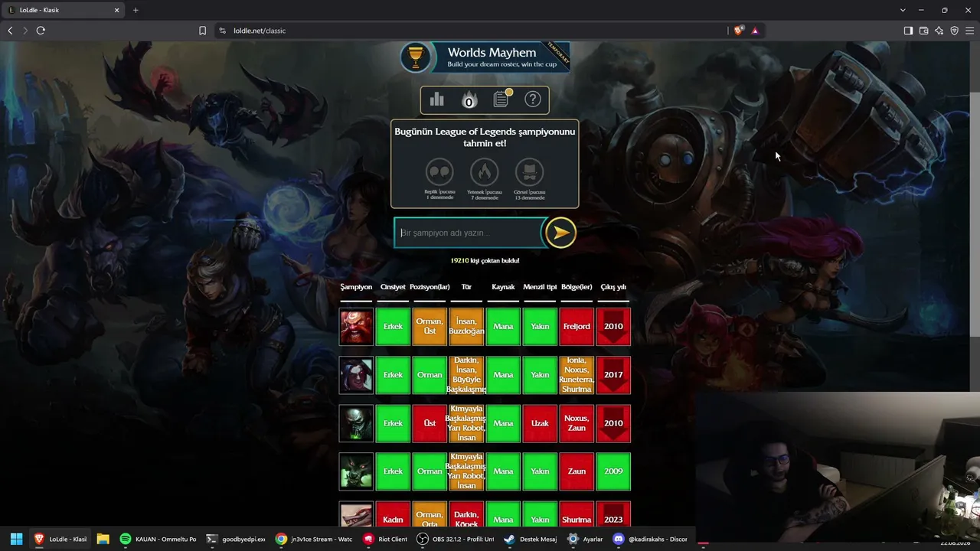The height and width of the screenshot is (551, 980).
Task: Open the Brave Rewards triangle icon
Action: pyautogui.click(x=755, y=31)
